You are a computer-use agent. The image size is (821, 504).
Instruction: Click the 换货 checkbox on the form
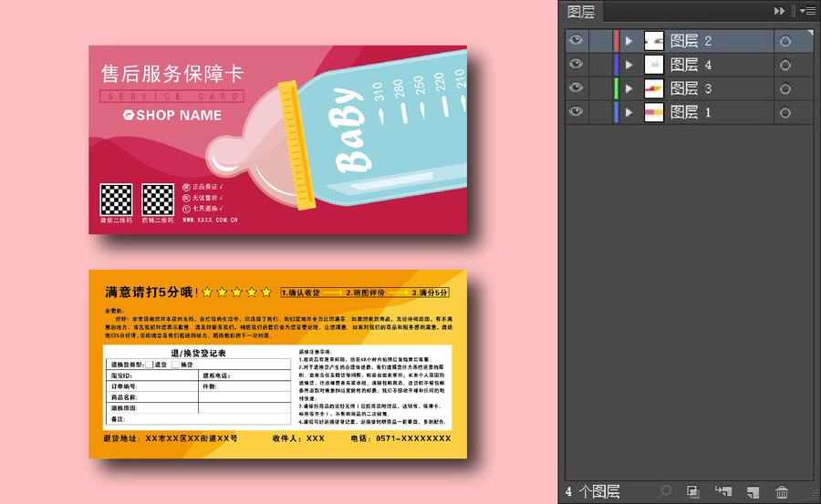pos(175,365)
